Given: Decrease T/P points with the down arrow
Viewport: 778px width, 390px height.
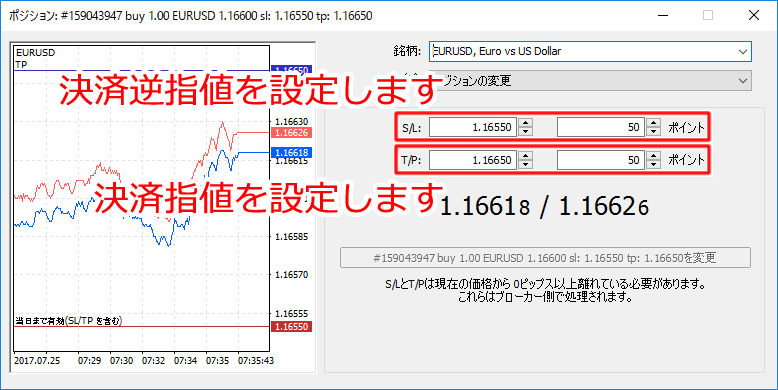Looking at the screenshot, I should click(x=654, y=164).
